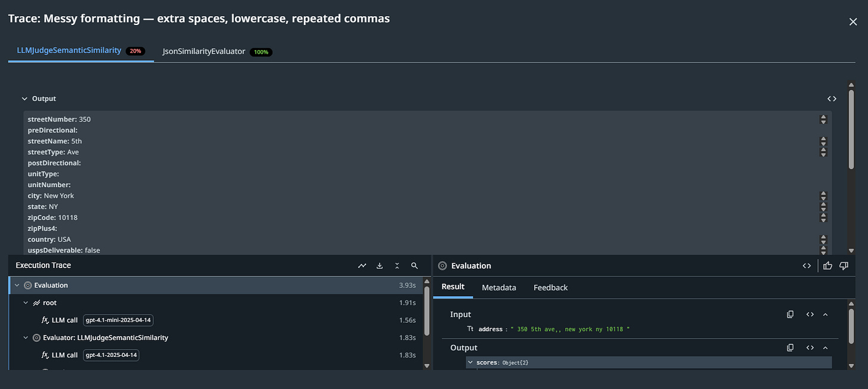The width and height of the screenshot is (868, 389).
Task: Click the streetType row stepper arrows
Action: [x=823, y=152]
